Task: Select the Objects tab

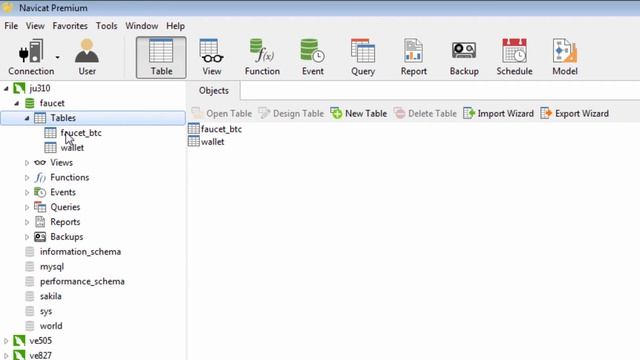Action: click(x=213, y=91)
